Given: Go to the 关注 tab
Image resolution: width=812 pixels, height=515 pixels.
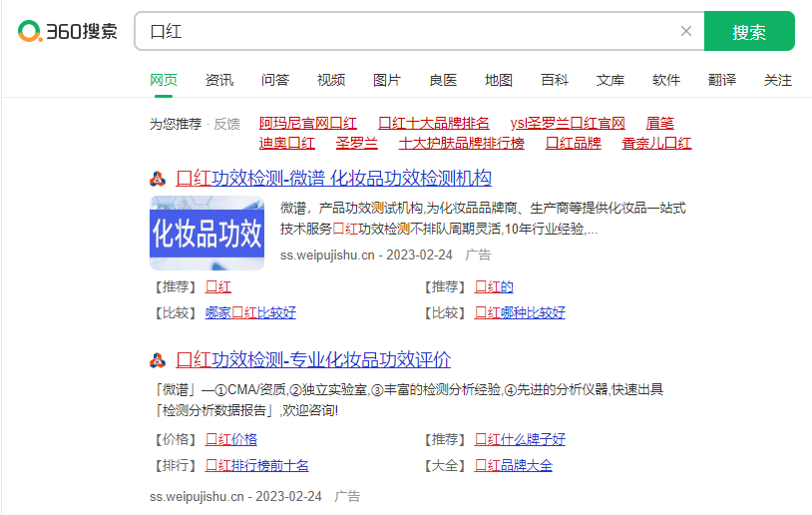Looking at the screenshot, I should click(x=778, y=80).
